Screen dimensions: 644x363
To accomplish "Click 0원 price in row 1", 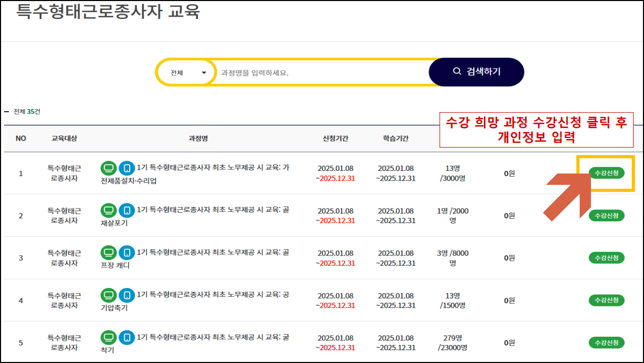I will click(510, 174).
